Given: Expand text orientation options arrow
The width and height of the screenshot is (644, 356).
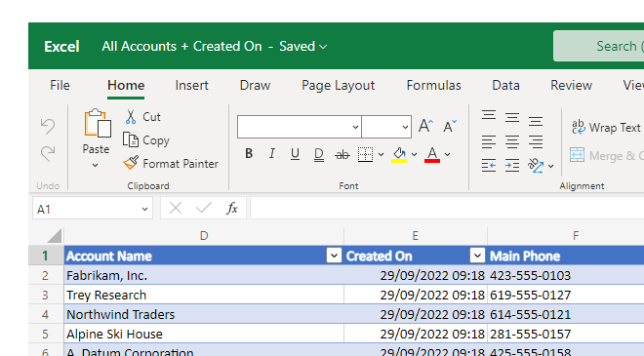Looking at the screenshot, I should tap(550, 167).
